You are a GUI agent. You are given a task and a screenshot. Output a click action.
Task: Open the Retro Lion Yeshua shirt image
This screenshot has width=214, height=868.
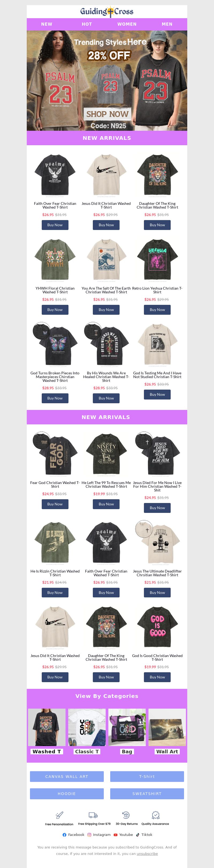(157, 259)
